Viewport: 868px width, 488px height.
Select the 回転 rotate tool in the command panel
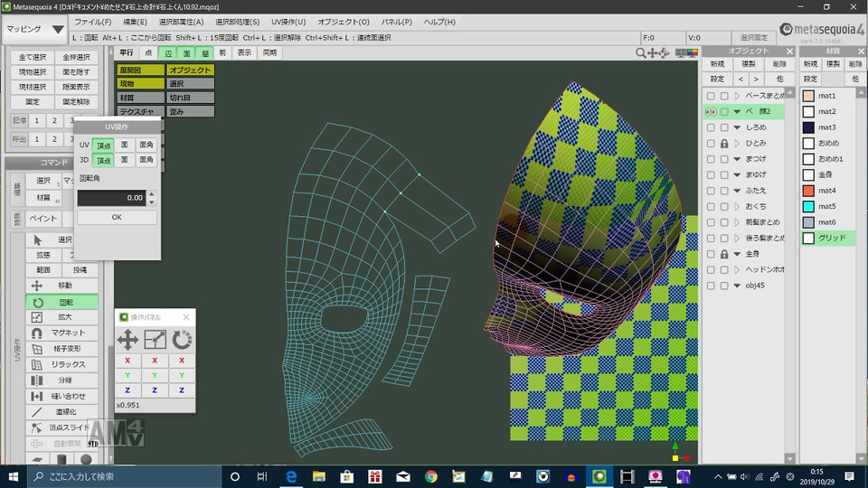65,302
